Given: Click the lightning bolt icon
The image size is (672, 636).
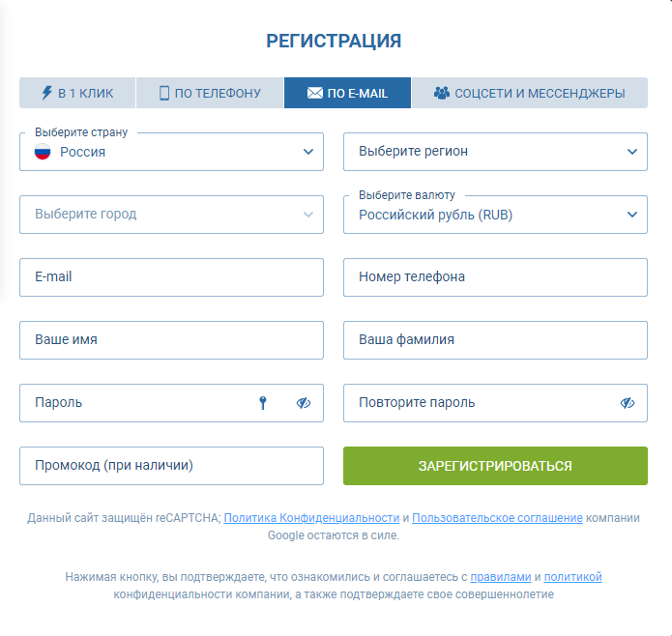Looking at the screenshot, I should [x=46, y=93].
